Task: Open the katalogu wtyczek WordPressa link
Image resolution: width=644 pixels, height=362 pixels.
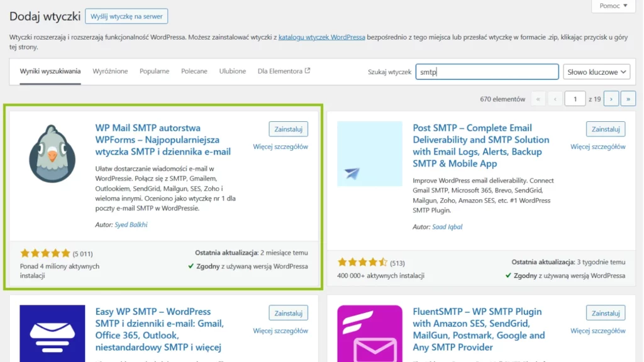Action: pyautogui.click(x=321, y=36)
